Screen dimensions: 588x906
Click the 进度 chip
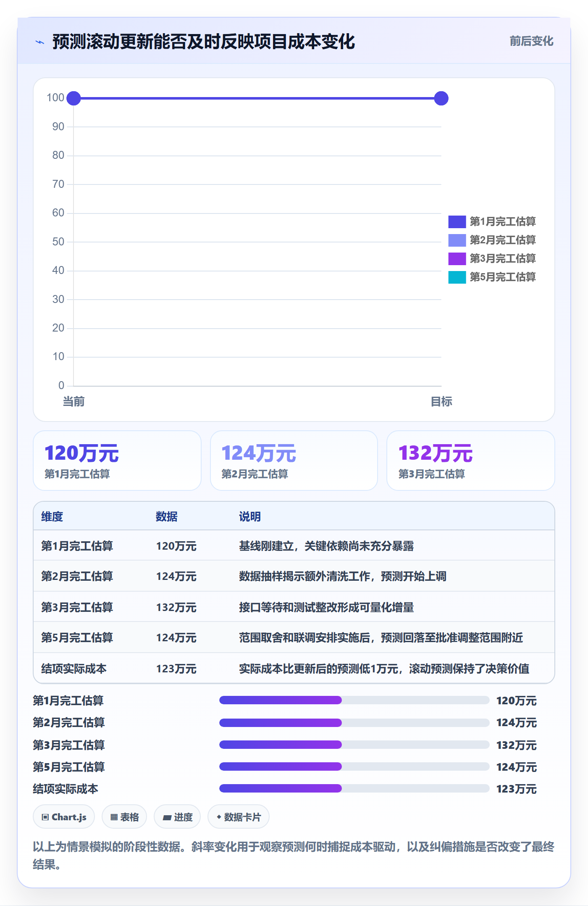click(x=177, y=817)
